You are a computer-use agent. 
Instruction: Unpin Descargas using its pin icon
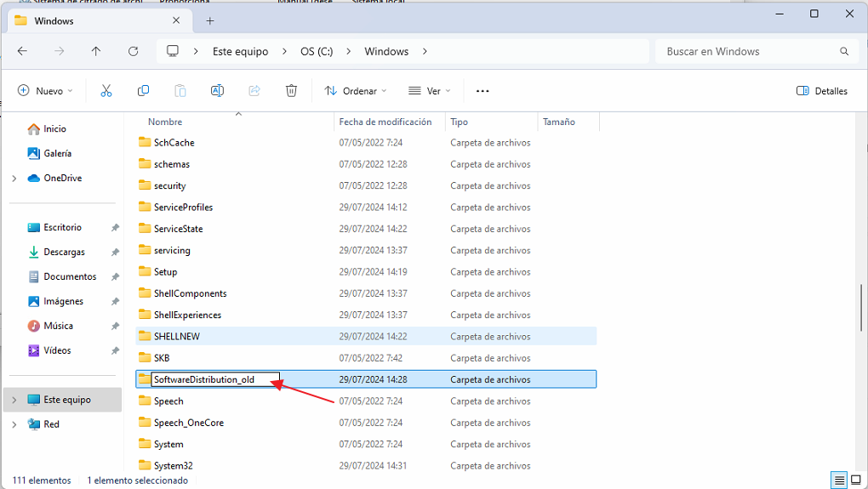pos(115,252)
